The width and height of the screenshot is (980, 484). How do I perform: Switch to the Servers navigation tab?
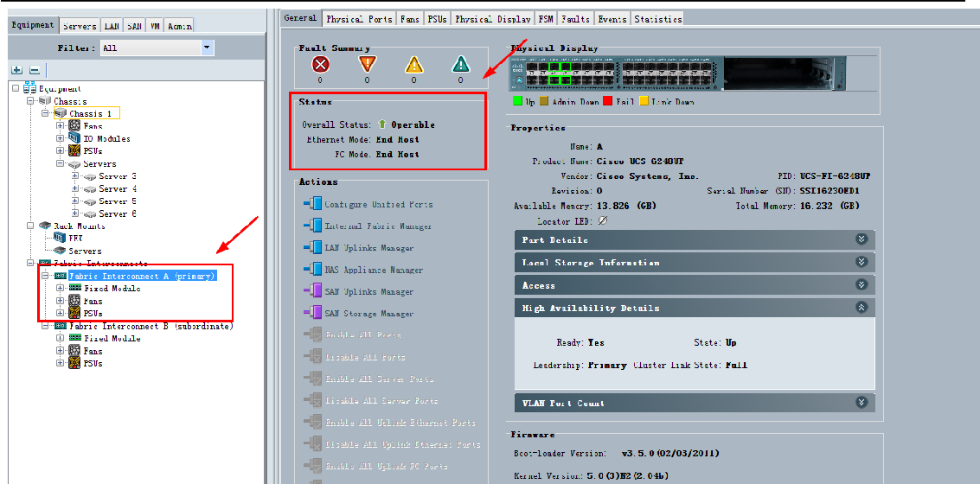(80, 26)
